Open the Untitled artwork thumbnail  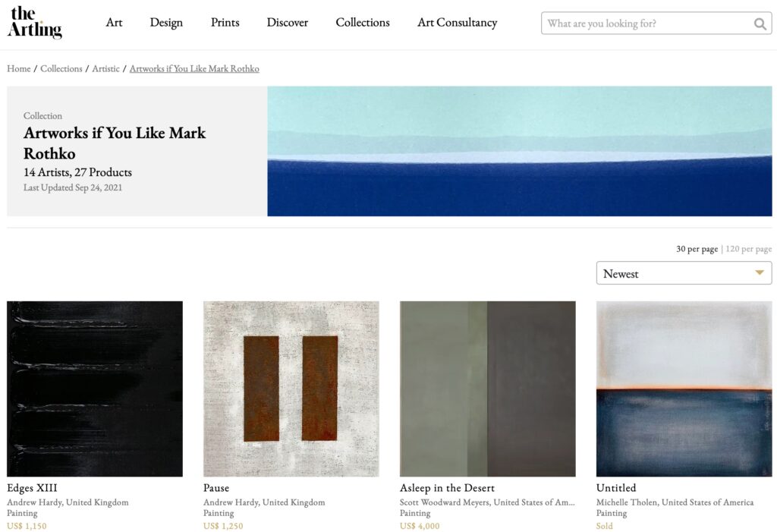tap(684, 389)
